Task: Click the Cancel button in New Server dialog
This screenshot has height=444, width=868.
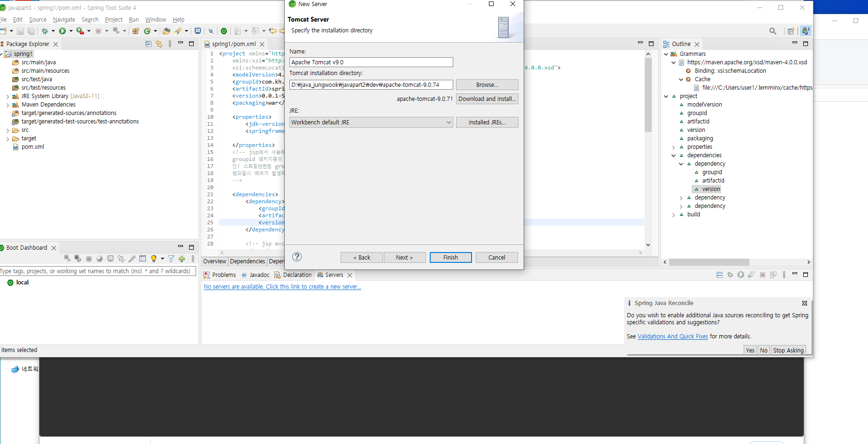Action: 497,258
